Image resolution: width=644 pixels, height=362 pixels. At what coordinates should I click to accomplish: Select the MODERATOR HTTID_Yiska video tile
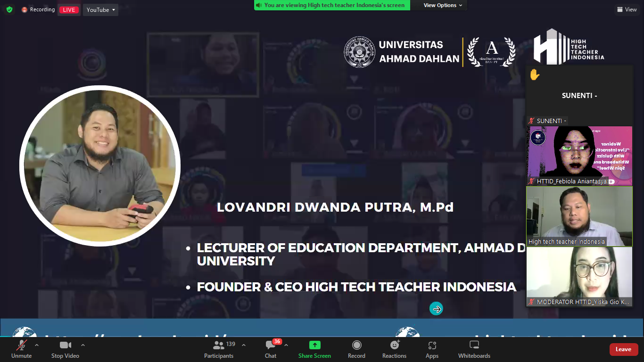[x=579, y=277]
